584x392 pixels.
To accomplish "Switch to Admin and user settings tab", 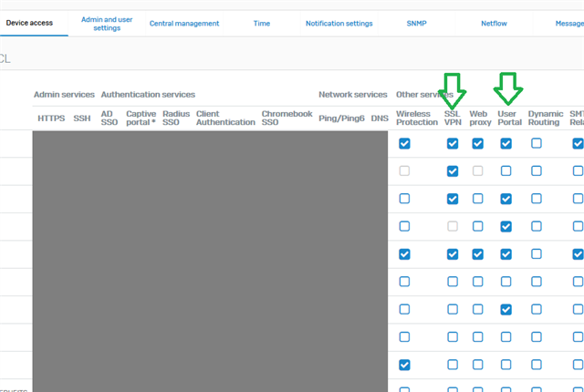I will tap(107, 24).
